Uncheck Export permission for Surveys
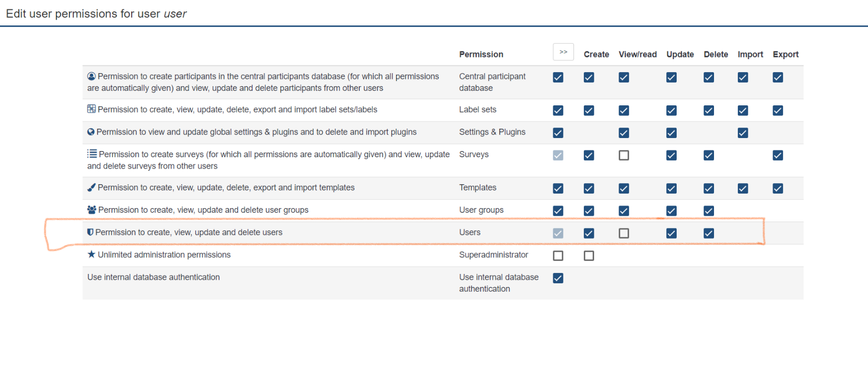The height and width of the screenshot is (371, 868). tap(778, 155)
